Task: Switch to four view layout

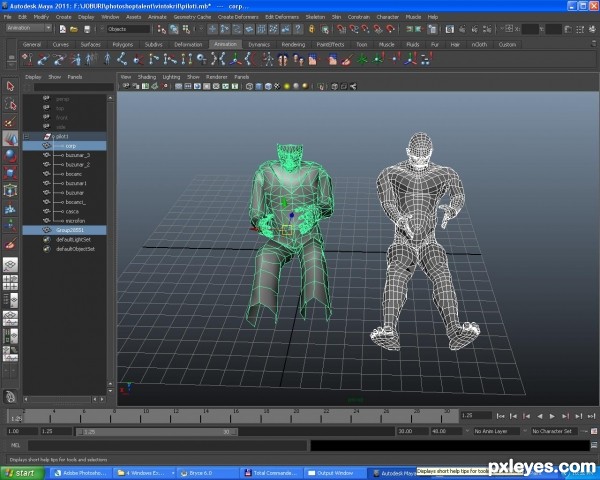Action: click(10, 282)
